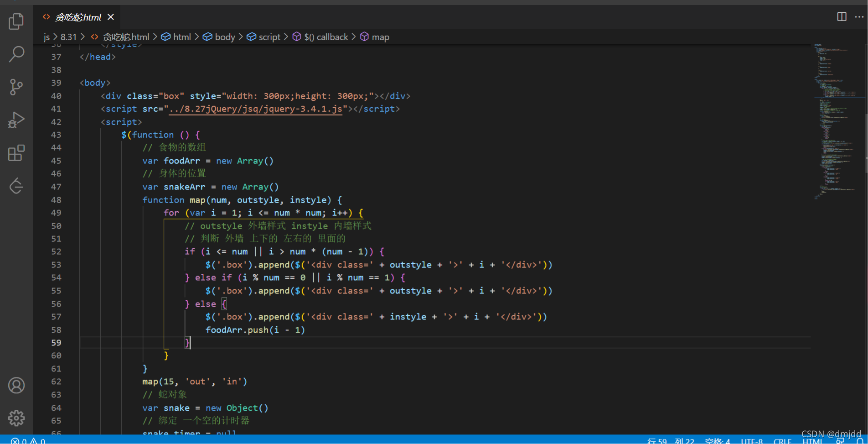Open the editor More Actions ellipsis

coord(859,17)
